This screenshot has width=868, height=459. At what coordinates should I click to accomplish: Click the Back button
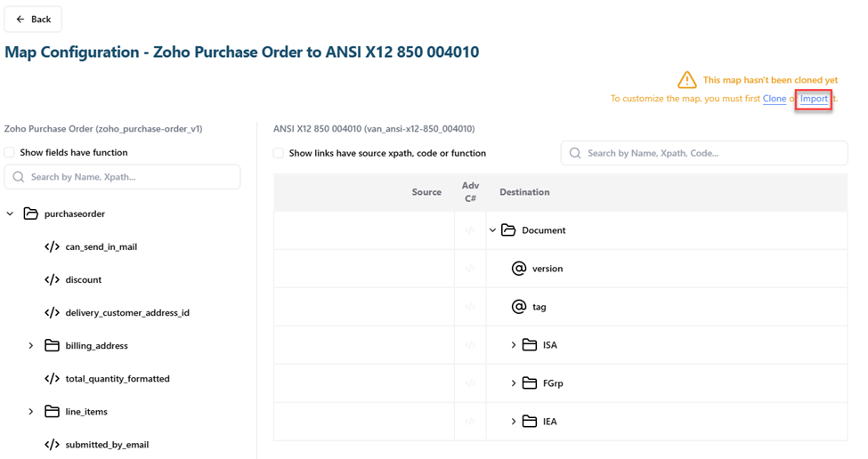coord(33,20)
